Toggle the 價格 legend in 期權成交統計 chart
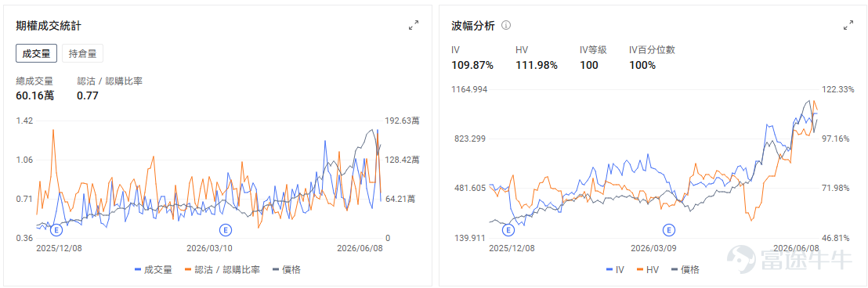The image size is (868, 288). coord(287,270)
